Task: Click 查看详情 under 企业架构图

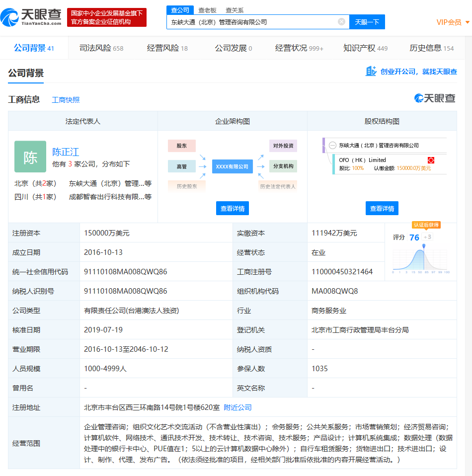Action: click(x=233, y=208)
